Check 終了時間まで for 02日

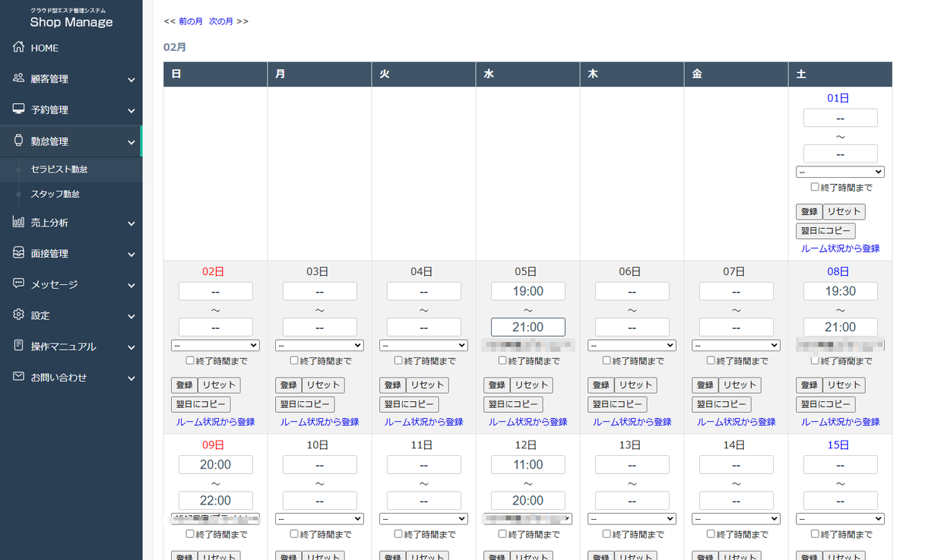click(x=190, y=360)
